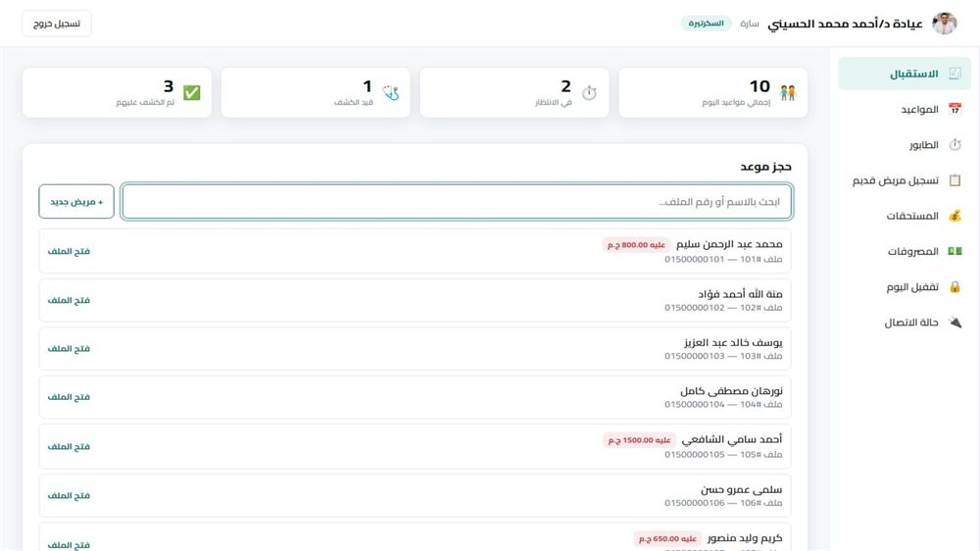
Task: Click the stopwatch icon beside الطابور
Action: [x=955, y=144]
